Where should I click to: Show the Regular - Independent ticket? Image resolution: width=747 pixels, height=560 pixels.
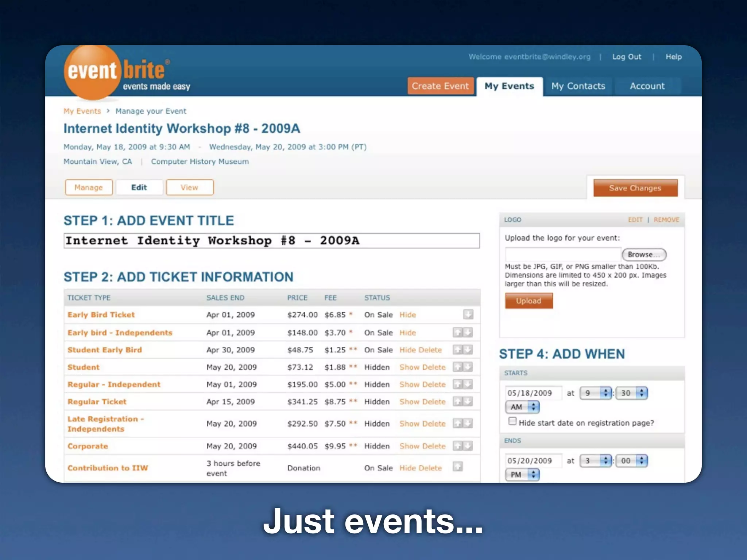click(409, 384)
